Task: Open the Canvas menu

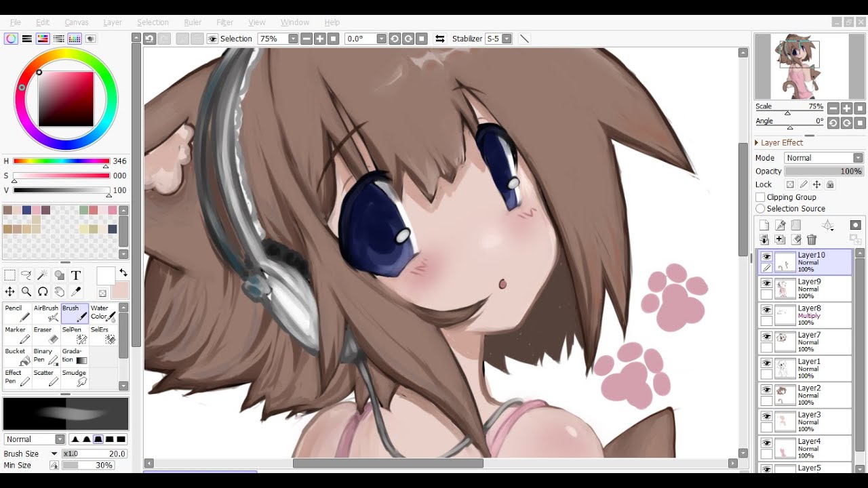Action: click(77, 22)
